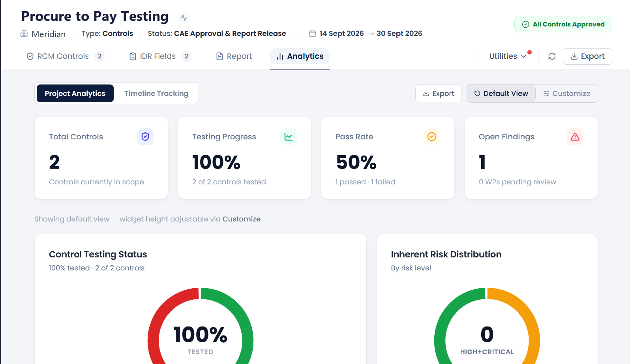Click the refresh icon in the toolbar
630x364 pixels.
point(552,56)
